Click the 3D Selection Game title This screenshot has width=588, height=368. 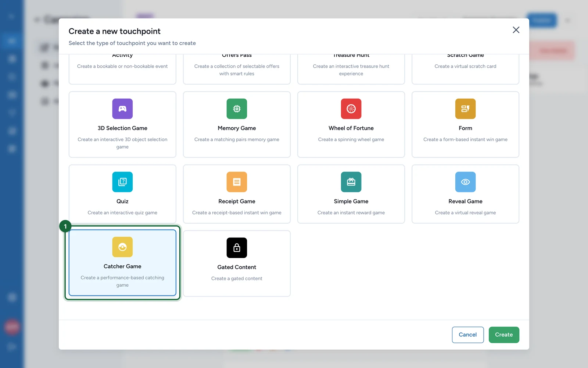click(x=122, y=128)
